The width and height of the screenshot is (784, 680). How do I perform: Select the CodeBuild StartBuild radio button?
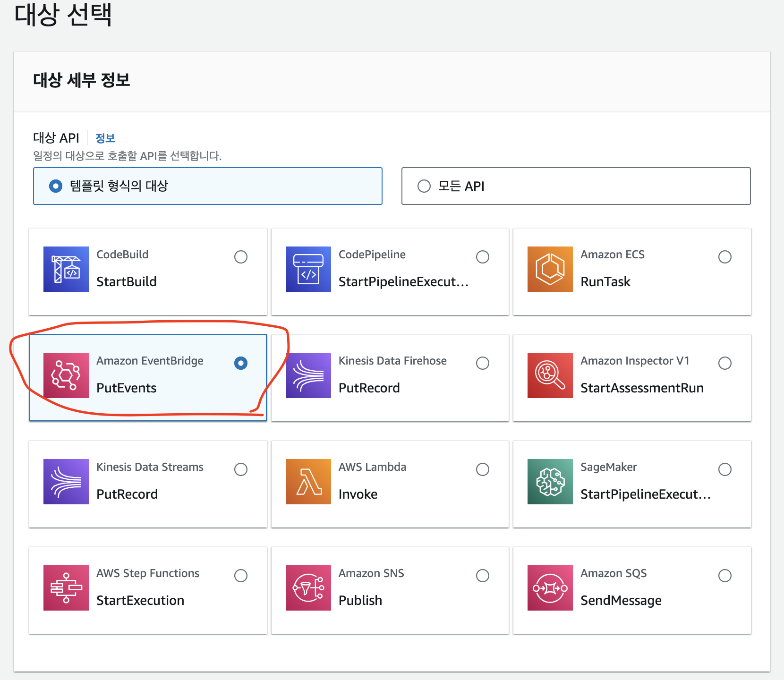(241, 257)
